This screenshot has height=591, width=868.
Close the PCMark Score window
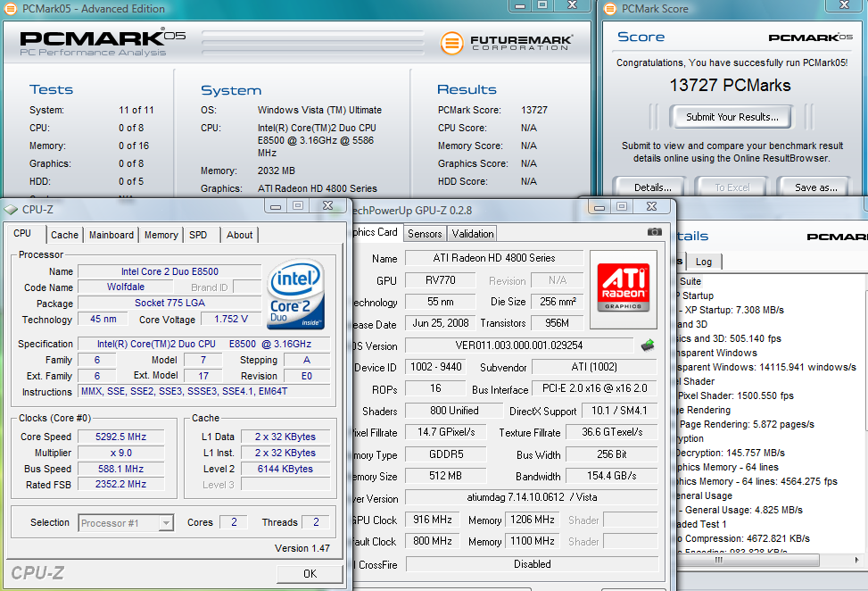tap(844, 5)
